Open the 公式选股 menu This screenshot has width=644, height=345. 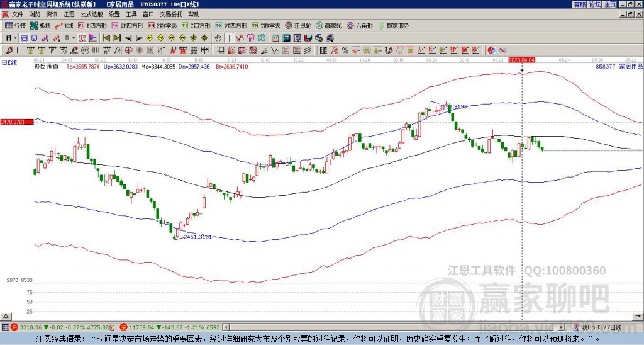point(92,14)
